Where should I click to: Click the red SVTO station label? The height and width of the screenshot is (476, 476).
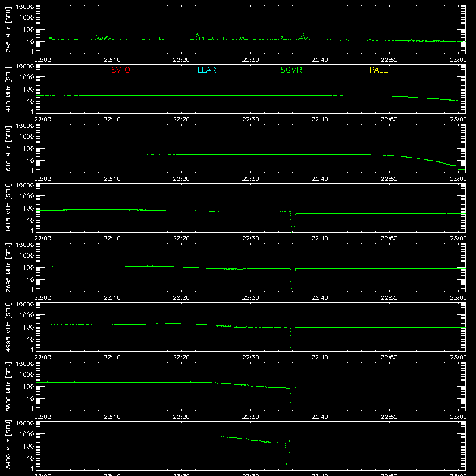point(121,70)
